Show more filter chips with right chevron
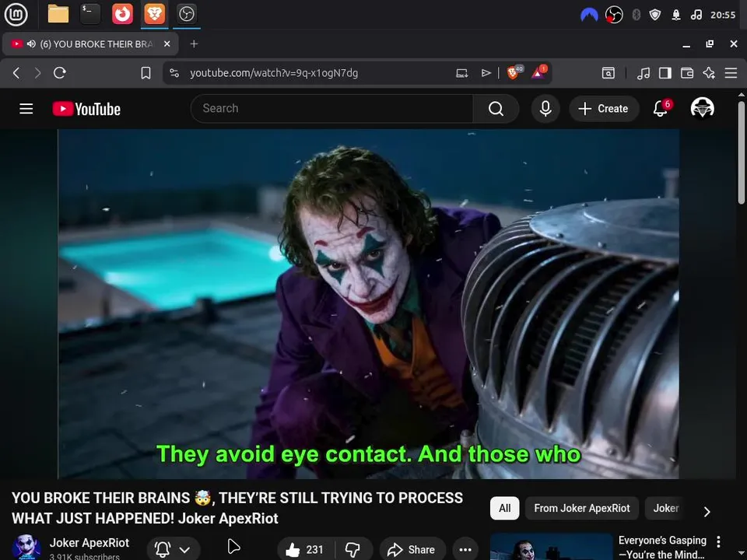This screenshot has width=747, height=560. [707, 511]
